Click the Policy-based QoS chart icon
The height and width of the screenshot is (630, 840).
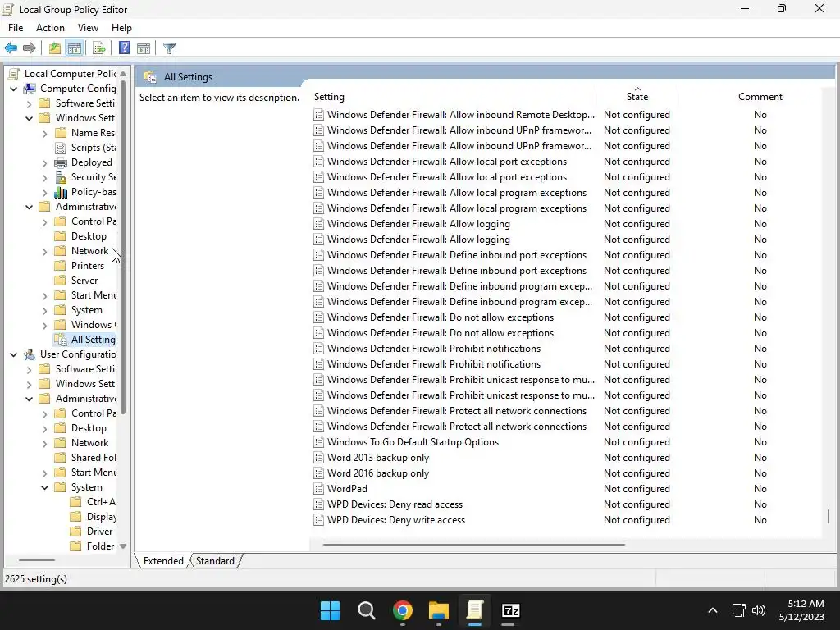tap(61, 192)
